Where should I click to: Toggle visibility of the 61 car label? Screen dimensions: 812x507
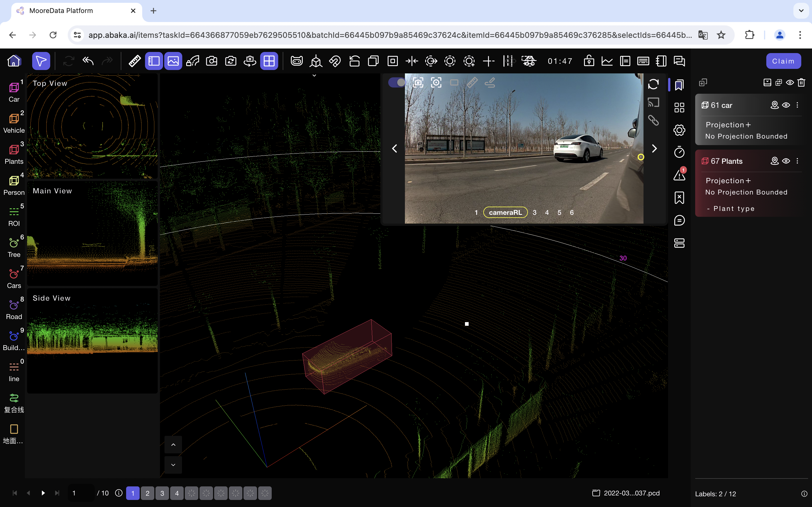tap(786, 105)
